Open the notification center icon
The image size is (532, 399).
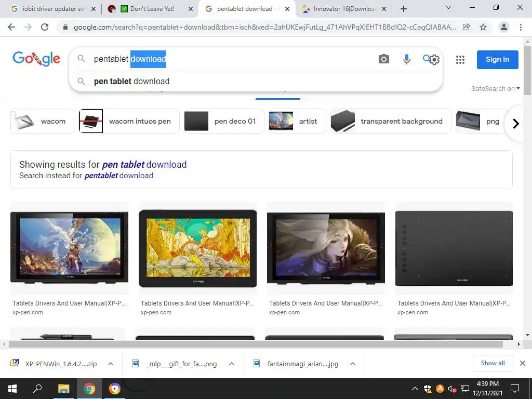pos(515,389)
